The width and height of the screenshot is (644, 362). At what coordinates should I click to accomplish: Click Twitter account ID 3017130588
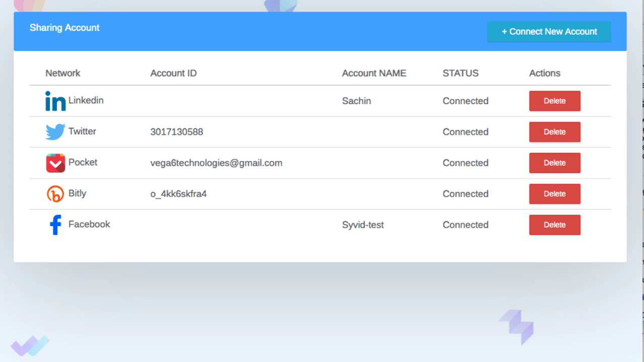click(x=177, y=132)
